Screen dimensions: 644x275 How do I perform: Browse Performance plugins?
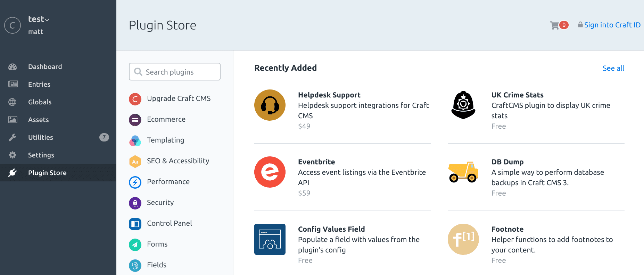click(x=168, y=182)
